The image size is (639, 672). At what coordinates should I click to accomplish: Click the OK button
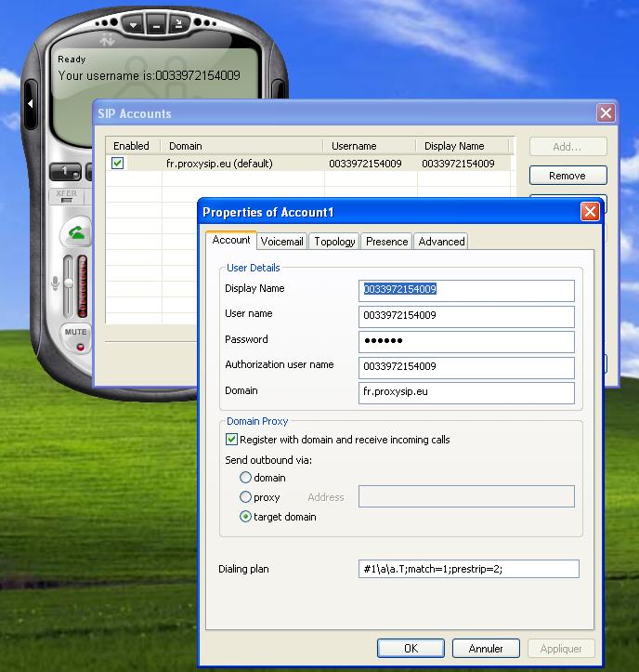point(411,649)
